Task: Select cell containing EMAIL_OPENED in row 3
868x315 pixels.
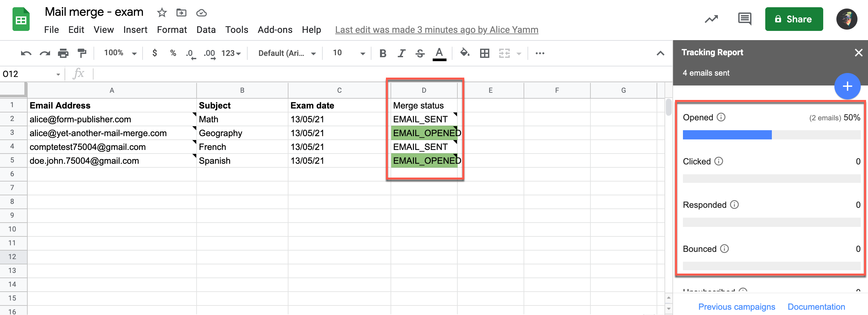Action: [424, 133]
